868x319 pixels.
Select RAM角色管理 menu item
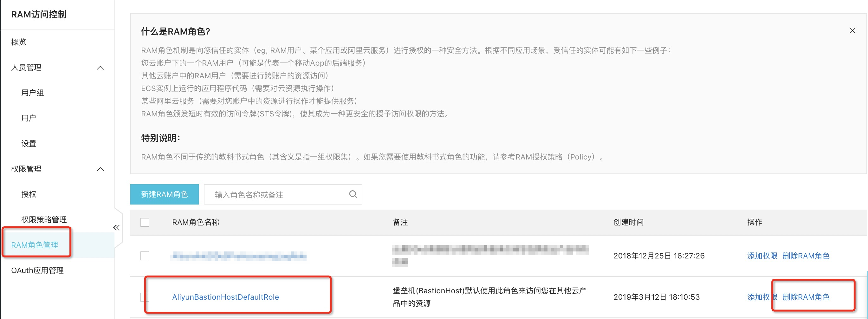point(35,245)
